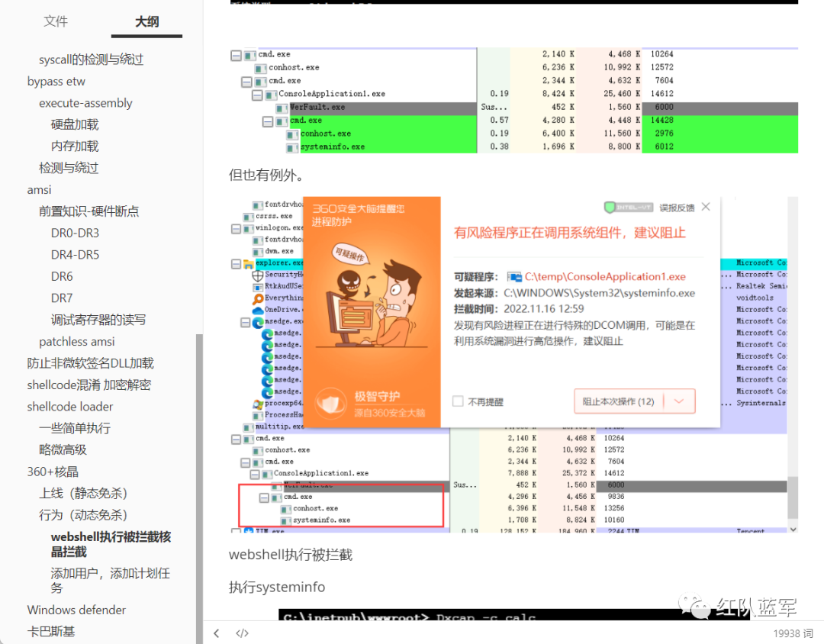Select DR0-DR3 outline item
This screenshot has width=824, height=644.
click(x=75, y=233)
